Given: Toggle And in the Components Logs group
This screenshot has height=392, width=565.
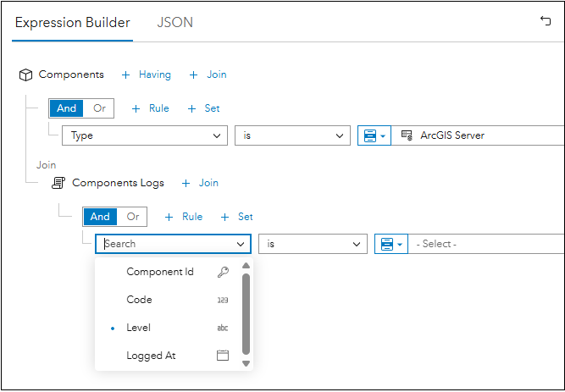Looking at the screenshot, I should pyautogui.click(x=100, y=217).
